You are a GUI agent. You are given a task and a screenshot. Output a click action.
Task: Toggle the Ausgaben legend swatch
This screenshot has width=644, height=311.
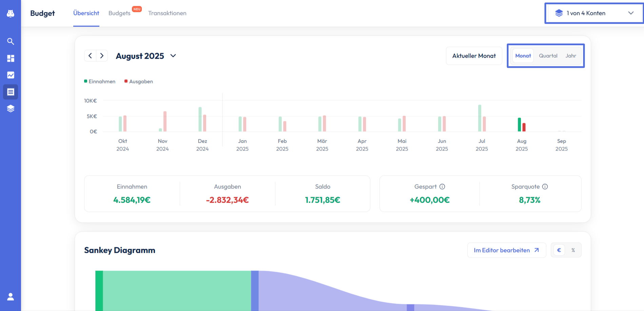click(x=126, y=81)
